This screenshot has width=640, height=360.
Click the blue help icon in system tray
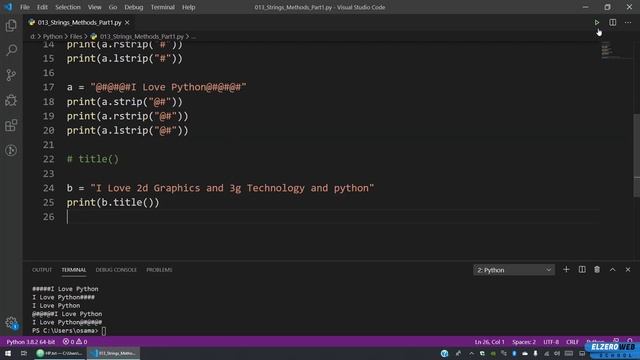[444, 353]
